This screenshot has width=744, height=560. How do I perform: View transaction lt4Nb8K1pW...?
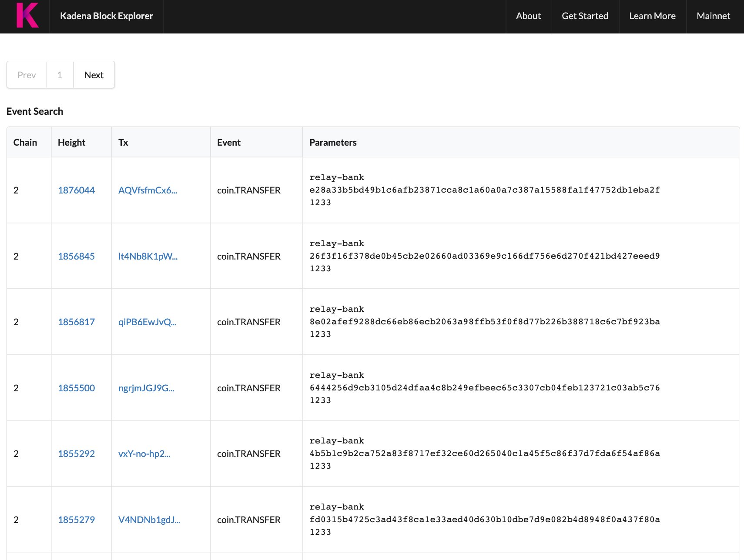(x=148, y=256)
